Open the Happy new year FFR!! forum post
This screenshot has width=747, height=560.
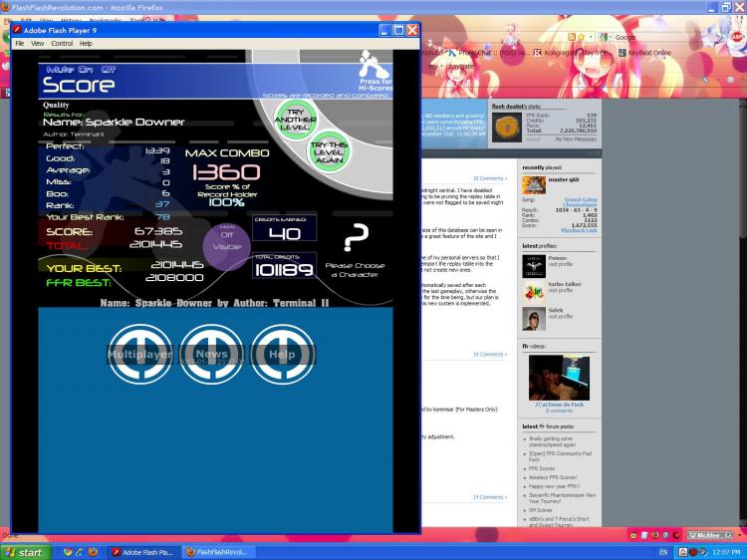pyautogui.click(x=554, y=486)
